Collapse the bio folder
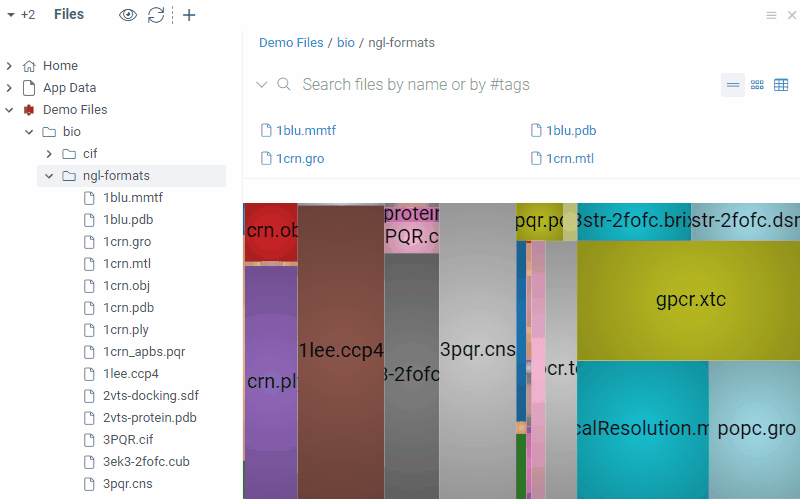Image resolution: width=800 pixels, height=500 pixels. click(x=29, y=132)
